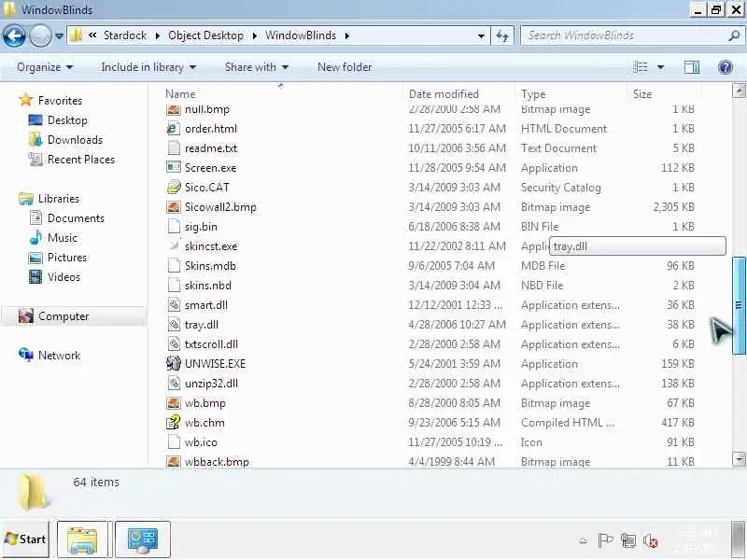747x560 pixels.
Task: Select Libraries in the navigation pane
Action: (x=59, y=199)
